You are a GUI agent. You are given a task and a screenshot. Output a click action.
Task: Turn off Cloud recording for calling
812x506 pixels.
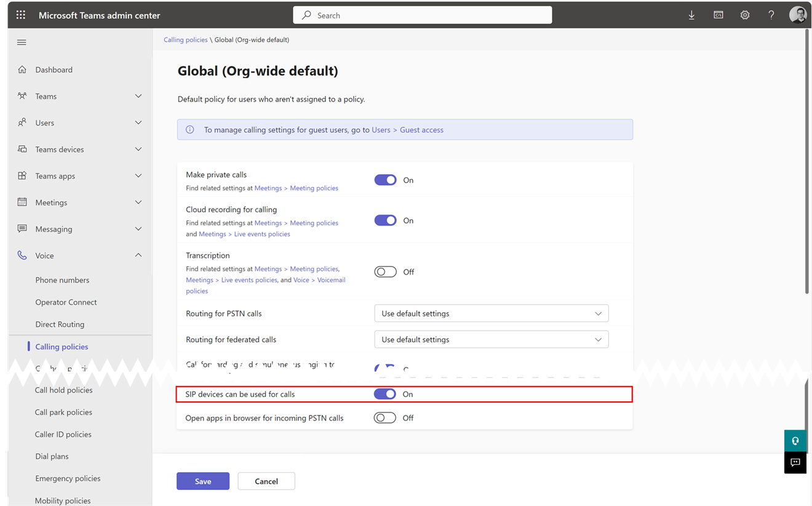pyautogui.click(x=385, y=220)
